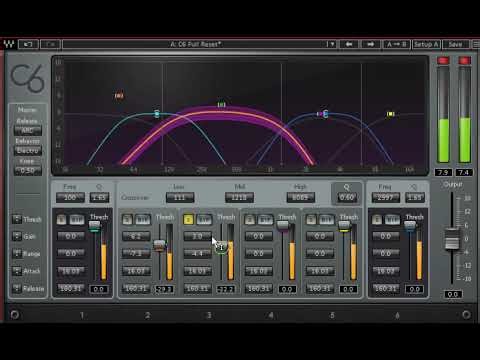Solo band 2 with gain 6.2
480x360 pixels.
point(127,220)
